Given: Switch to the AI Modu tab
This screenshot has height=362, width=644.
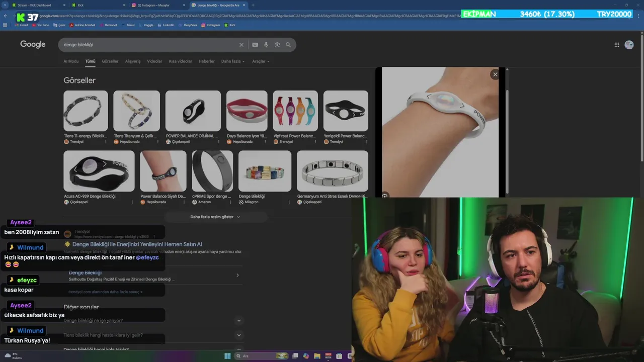Looking at the screenshot, I should [71, 61].
